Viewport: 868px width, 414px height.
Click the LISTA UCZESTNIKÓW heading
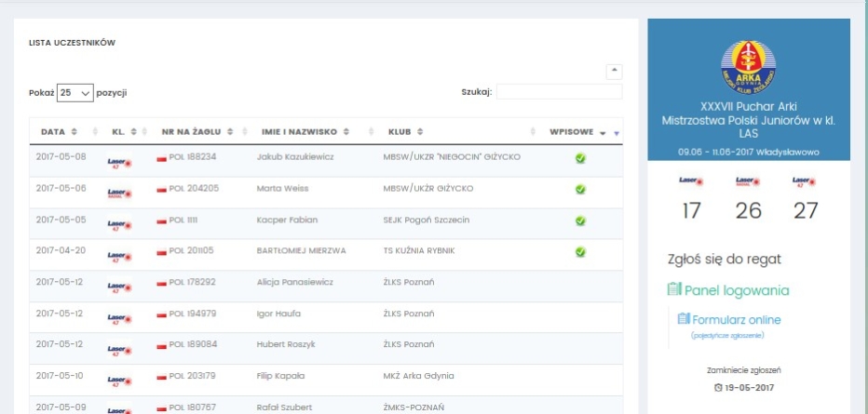pos(72,43)
